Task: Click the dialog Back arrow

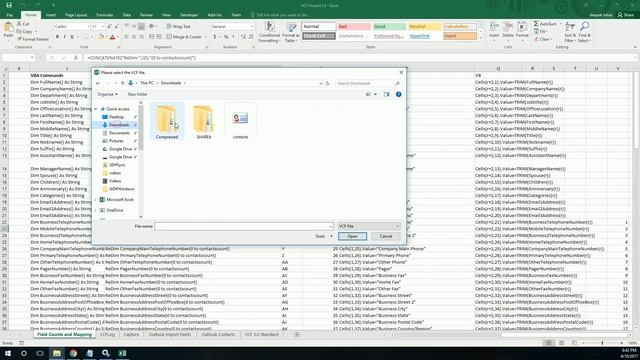Action: click(98, 83)
